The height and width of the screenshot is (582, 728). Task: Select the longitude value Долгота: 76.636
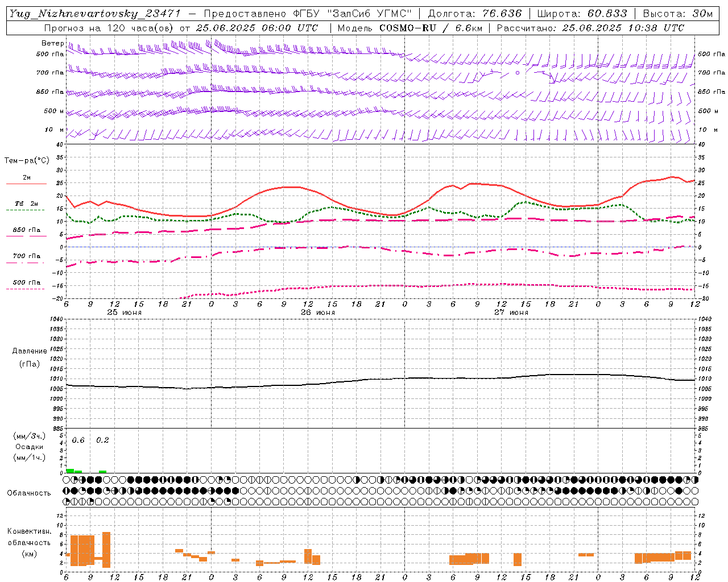[474, 14]
